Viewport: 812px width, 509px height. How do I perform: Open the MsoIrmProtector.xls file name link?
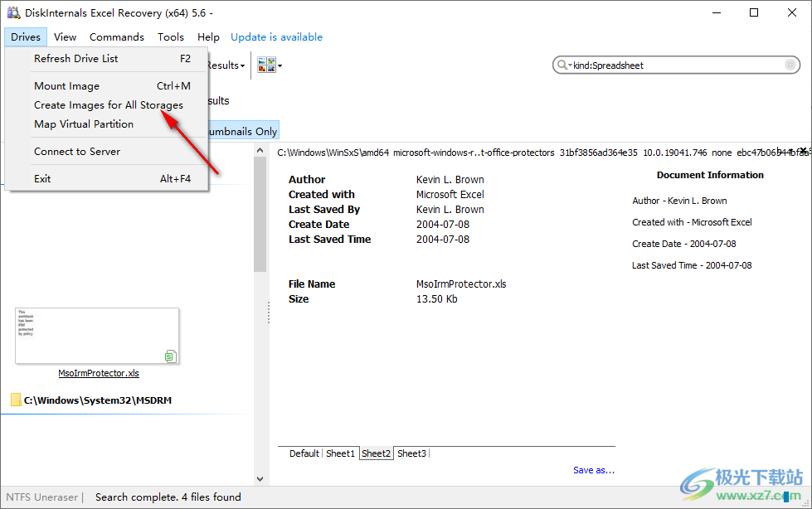click(x=99, y=373)
